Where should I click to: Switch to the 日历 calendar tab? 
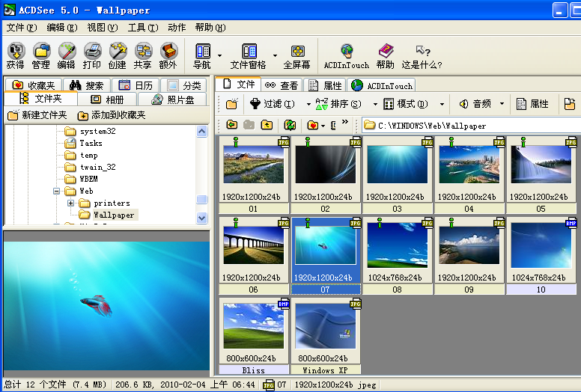135,85
